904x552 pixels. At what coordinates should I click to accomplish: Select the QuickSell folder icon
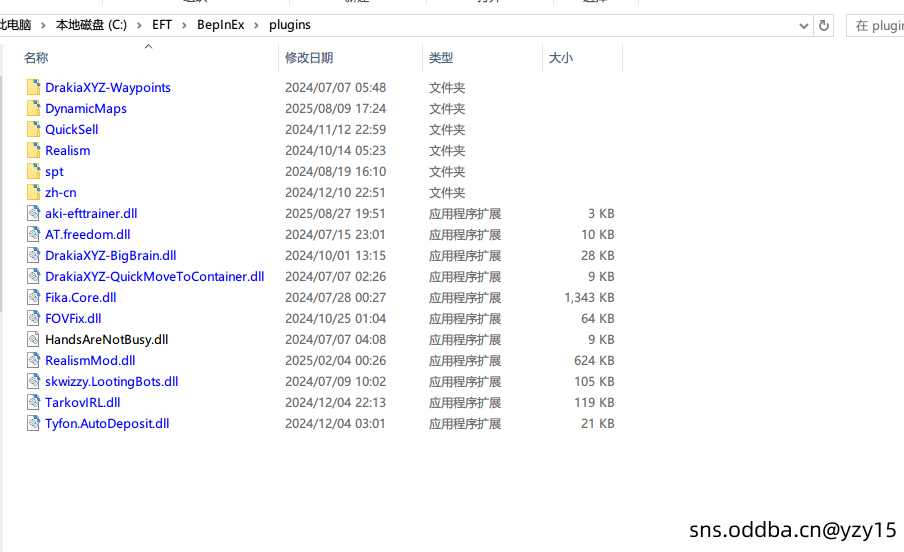(33, 129)
